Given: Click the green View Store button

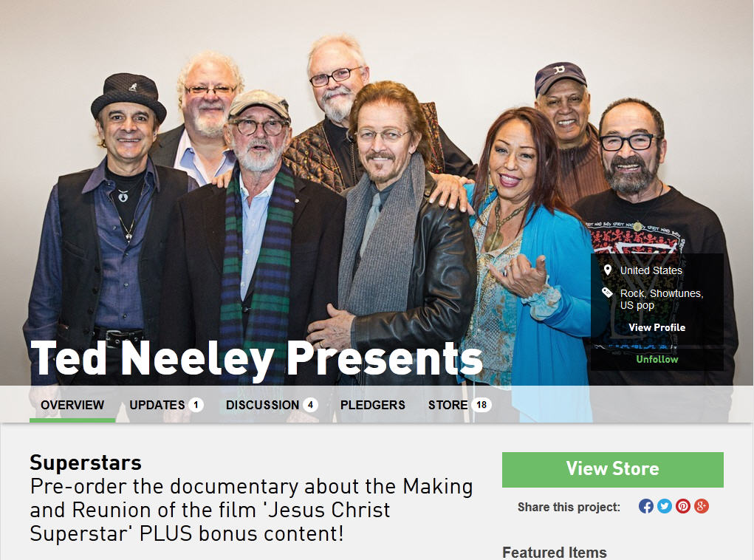Looking at the screenshot, I should 613,470.
